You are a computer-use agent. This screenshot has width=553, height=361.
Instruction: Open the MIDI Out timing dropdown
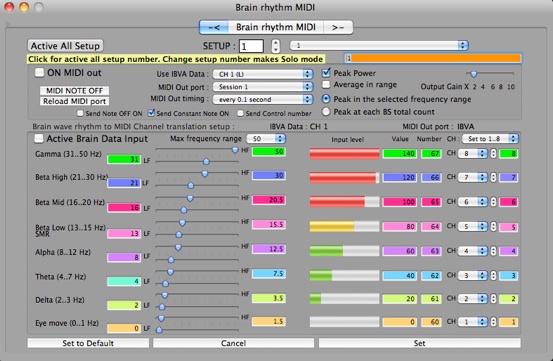pyautogui.click(x=263, y=99)
